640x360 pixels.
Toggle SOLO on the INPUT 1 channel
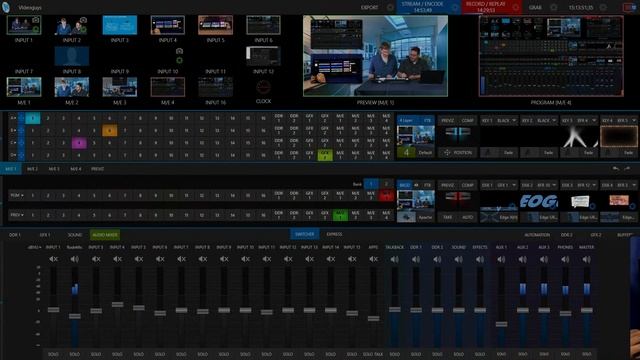click(x=53, y=354)
